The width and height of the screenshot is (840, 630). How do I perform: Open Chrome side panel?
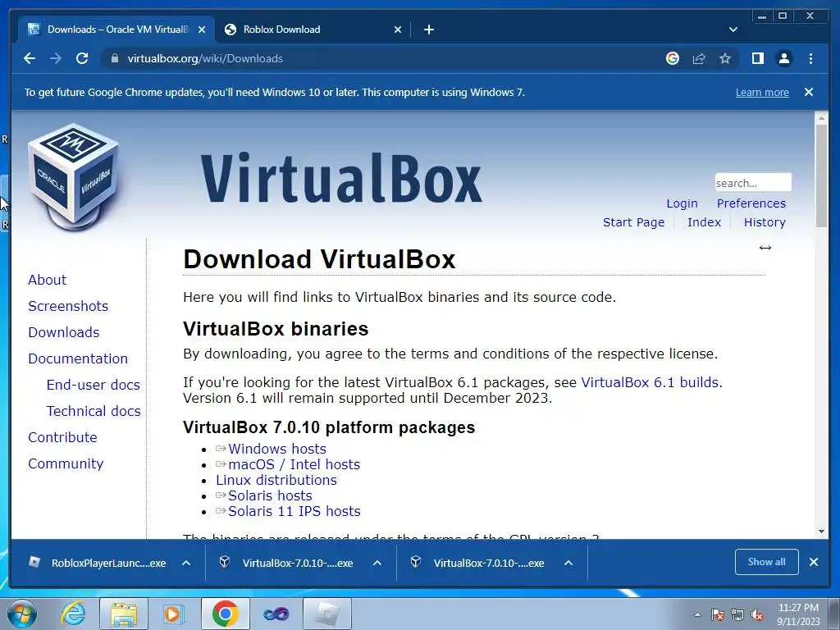[x=757, y=58]
